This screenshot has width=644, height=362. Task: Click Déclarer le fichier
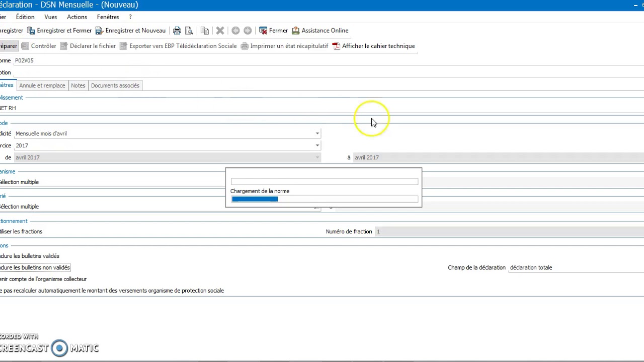(88, 46)
